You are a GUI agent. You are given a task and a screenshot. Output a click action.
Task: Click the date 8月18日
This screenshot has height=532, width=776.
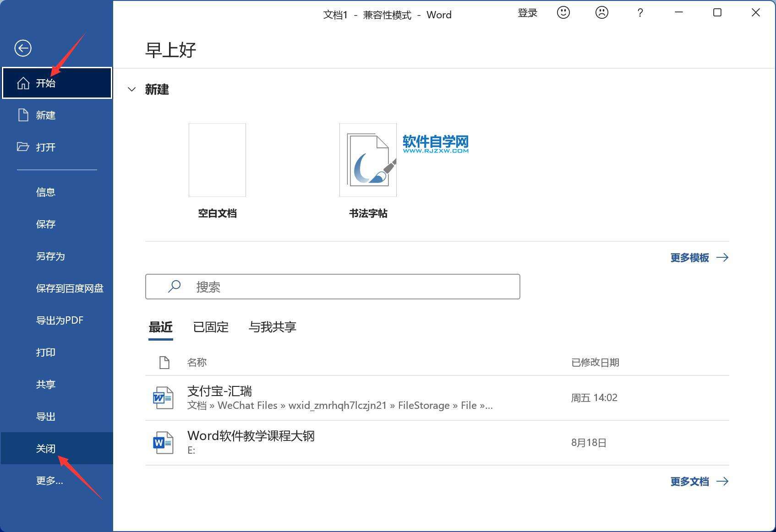click(x=589, y=443)
